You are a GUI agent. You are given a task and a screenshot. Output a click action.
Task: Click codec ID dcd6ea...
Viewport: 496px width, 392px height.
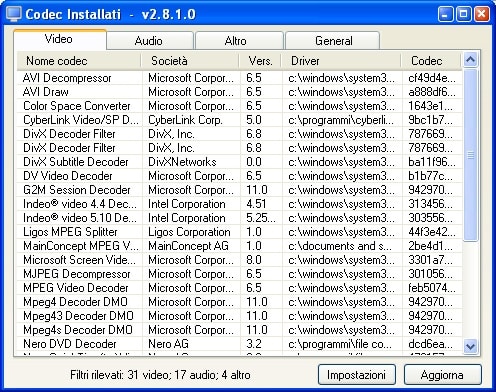430,344
